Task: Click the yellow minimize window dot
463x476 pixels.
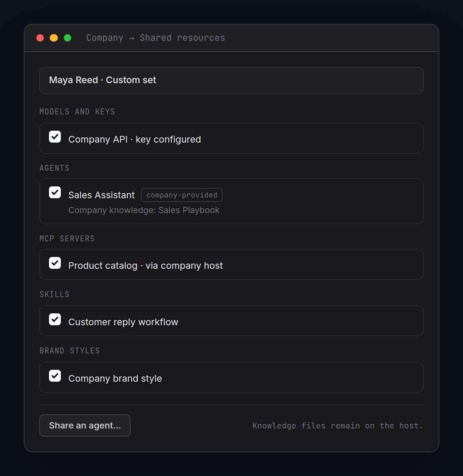Action: pos(54,38)
